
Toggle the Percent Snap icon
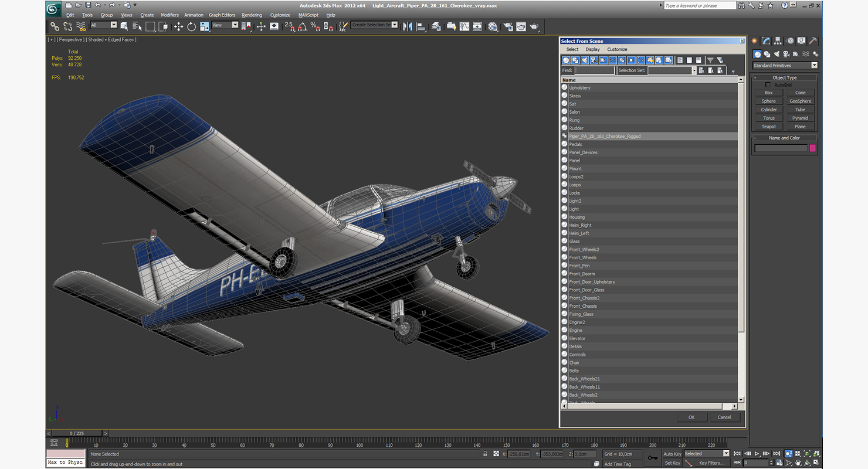[315, 26]
